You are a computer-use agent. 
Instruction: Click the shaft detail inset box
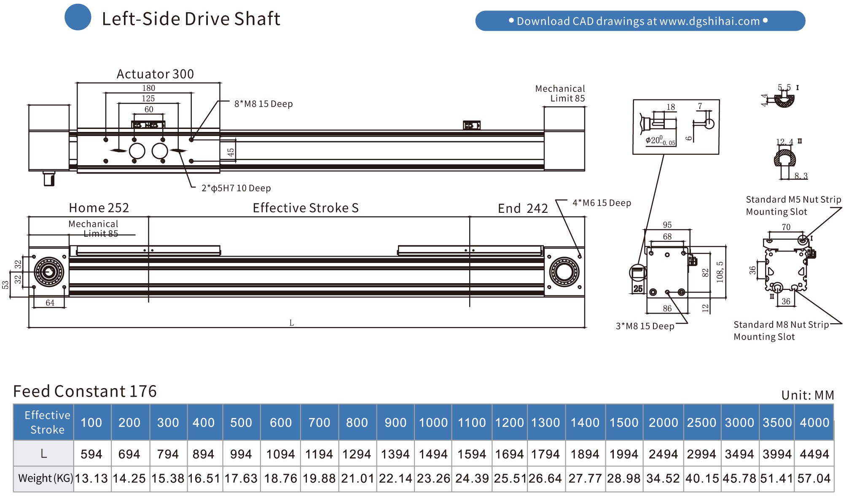(x=676, y=127)
